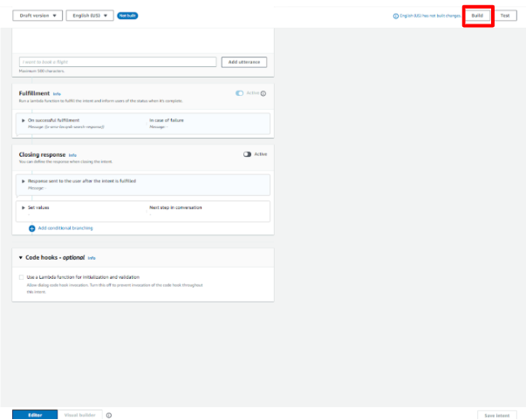Toggle the Fulfillment Active switch
This screenshot has height=420, width=526.
pyautogui.click(x=240, y=93)
